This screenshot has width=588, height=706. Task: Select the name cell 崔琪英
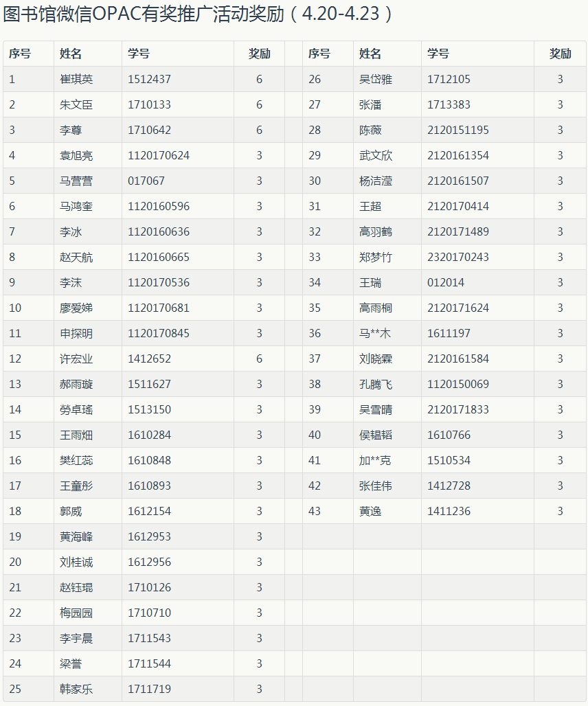[x=76, y=79]
